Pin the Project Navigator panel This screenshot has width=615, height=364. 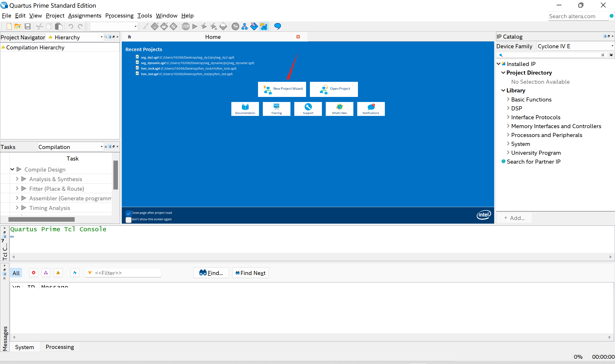pos(110,37)
